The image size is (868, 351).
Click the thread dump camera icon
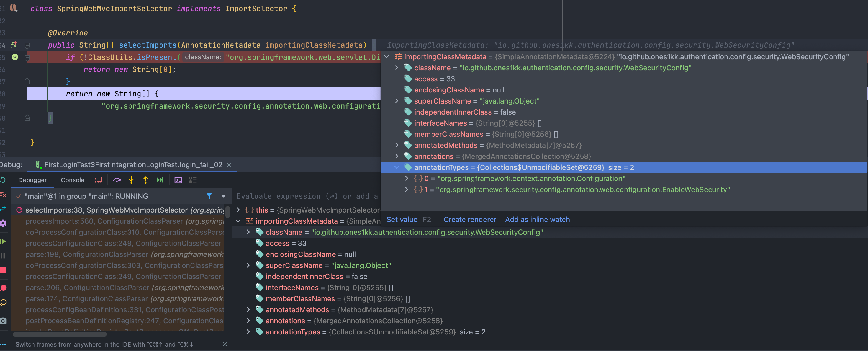[3, 321]
